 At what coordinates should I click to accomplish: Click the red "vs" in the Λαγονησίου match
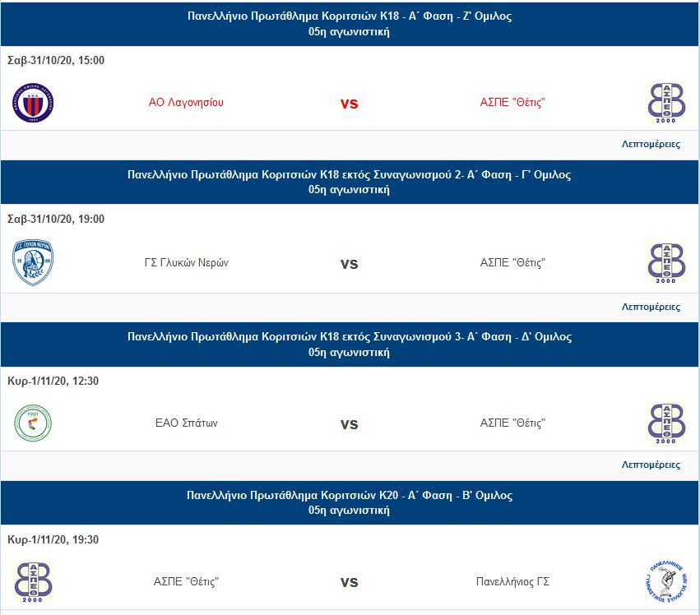[350, 104]
